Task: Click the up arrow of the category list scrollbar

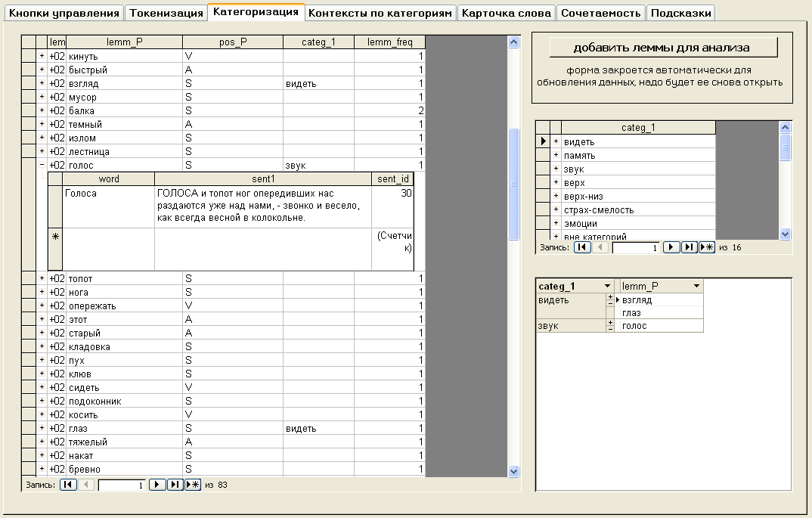Action: pyautogui.click(x=785, y=127)
